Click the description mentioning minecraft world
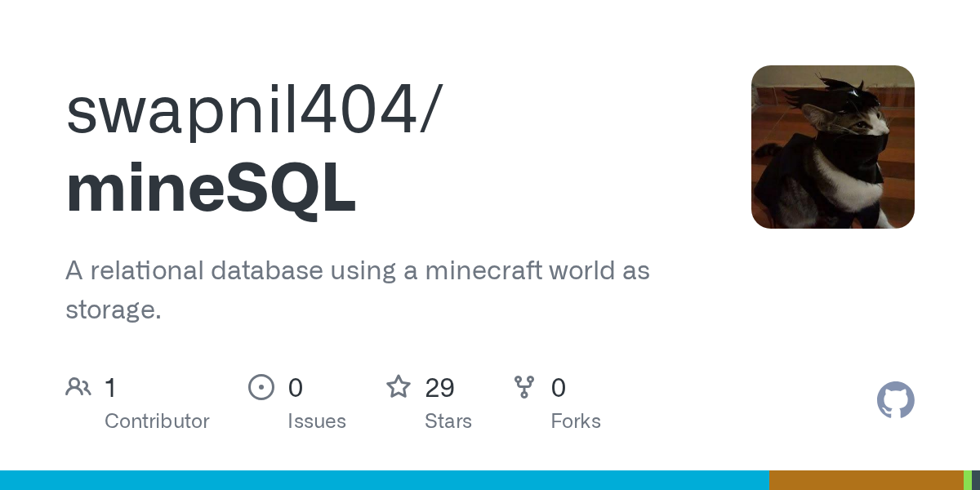This screenshot has width=980, height=490. click(x=358, y=290)
